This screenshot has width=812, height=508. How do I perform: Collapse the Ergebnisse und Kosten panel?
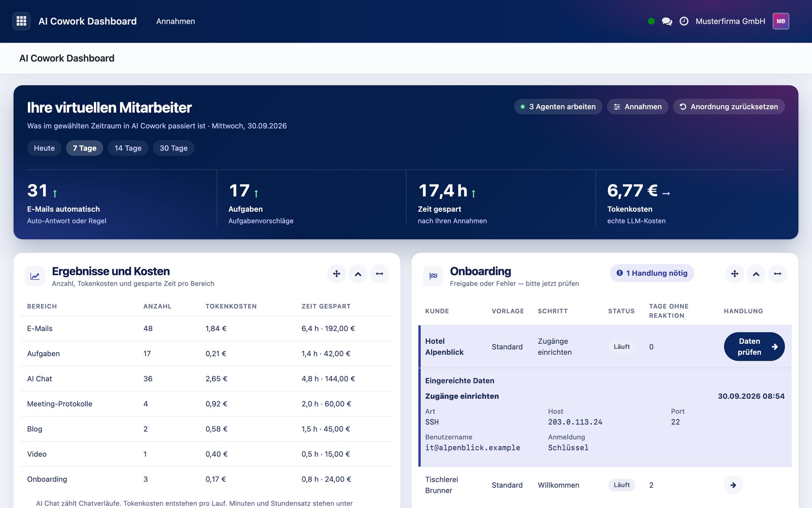[x=358, y=274]
